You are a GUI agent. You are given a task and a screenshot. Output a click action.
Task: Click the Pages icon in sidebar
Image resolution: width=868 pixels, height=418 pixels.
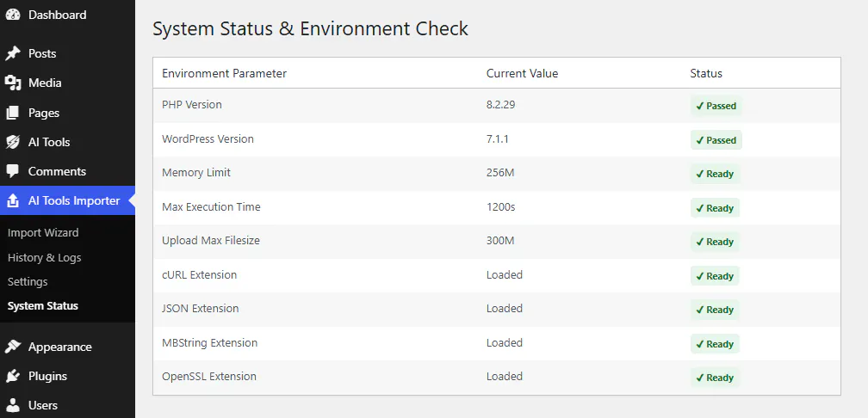[13, 113]
